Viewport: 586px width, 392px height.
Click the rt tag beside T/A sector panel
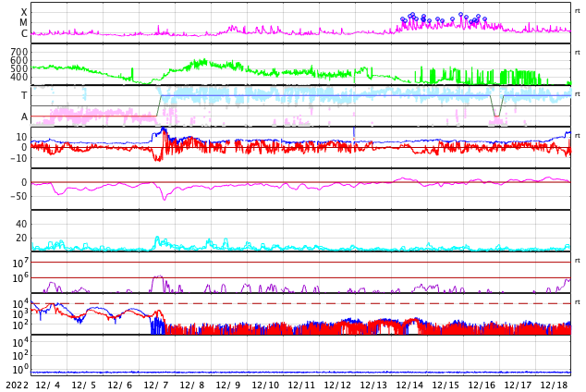click(577, 94)
